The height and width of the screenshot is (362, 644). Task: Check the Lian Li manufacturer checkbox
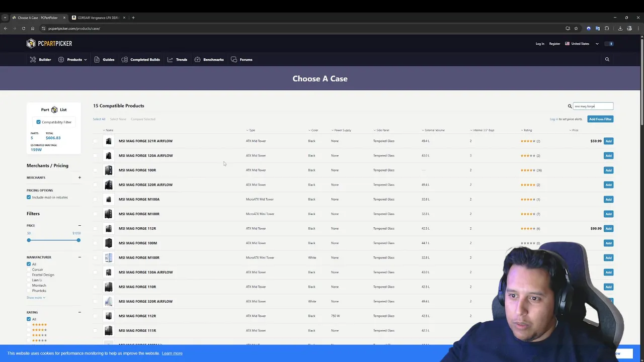(29, 280)
